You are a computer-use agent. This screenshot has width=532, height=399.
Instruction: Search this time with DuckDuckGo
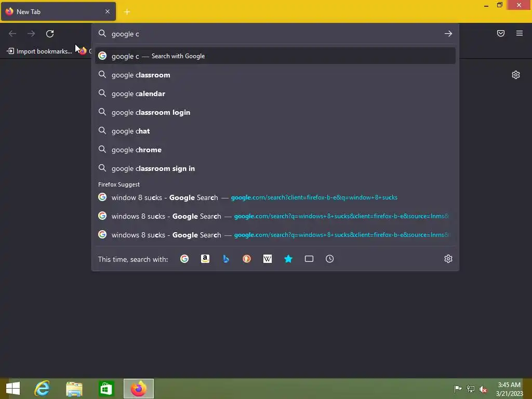[247, 259]
